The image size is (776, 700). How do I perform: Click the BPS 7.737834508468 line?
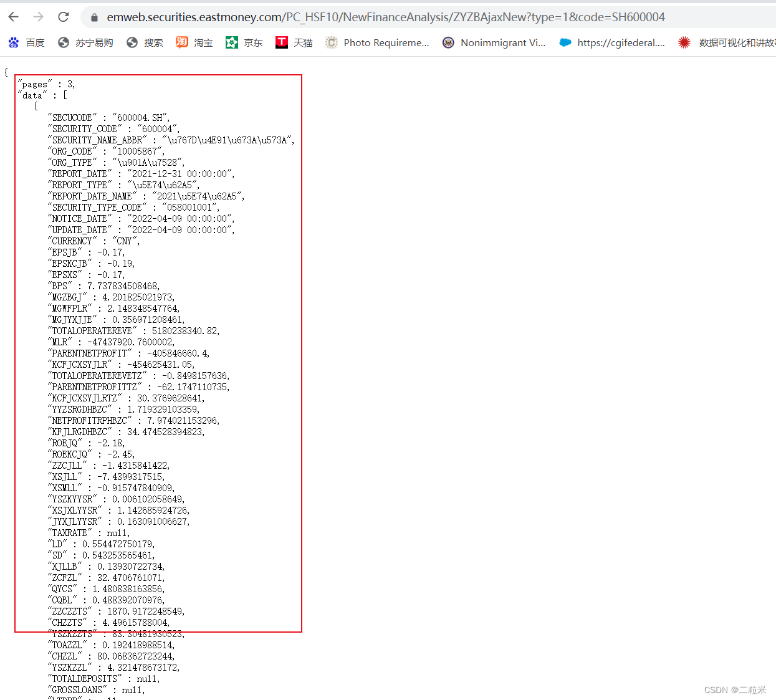coord(104,286)
